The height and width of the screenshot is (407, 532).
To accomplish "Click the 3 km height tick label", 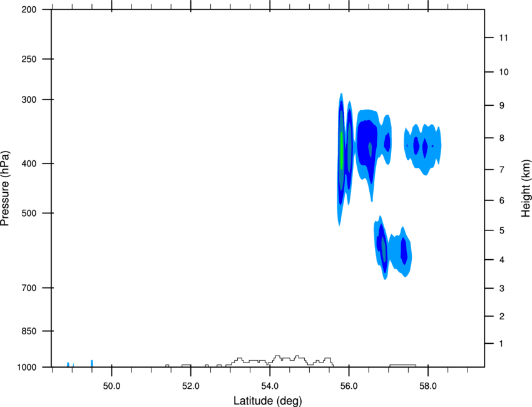I will click(x=502, y=289).
